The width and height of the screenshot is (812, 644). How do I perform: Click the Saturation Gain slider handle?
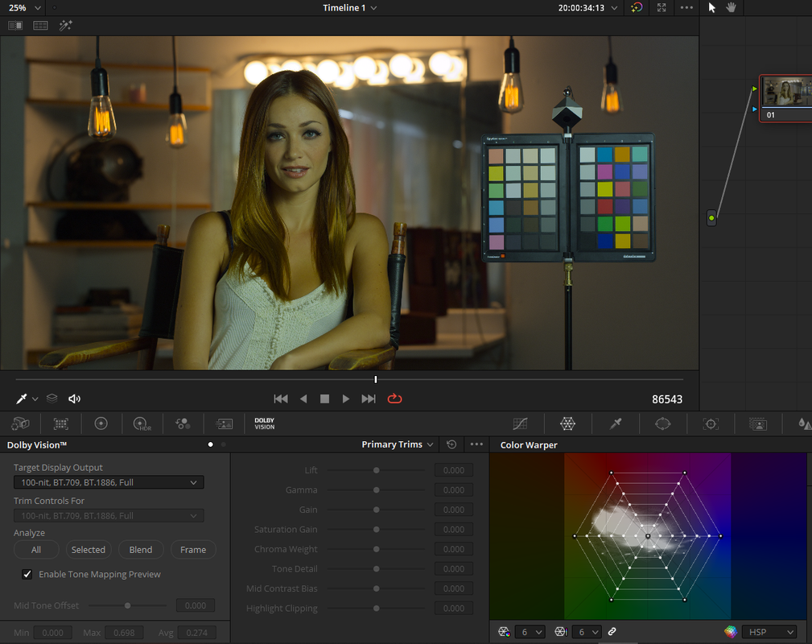pyautogui.click(x=377, y=530)
